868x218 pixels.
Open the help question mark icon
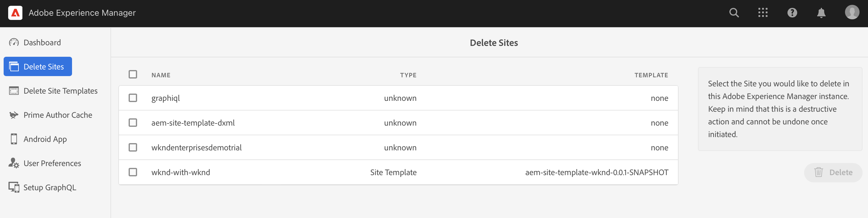(x=792, y=13)
